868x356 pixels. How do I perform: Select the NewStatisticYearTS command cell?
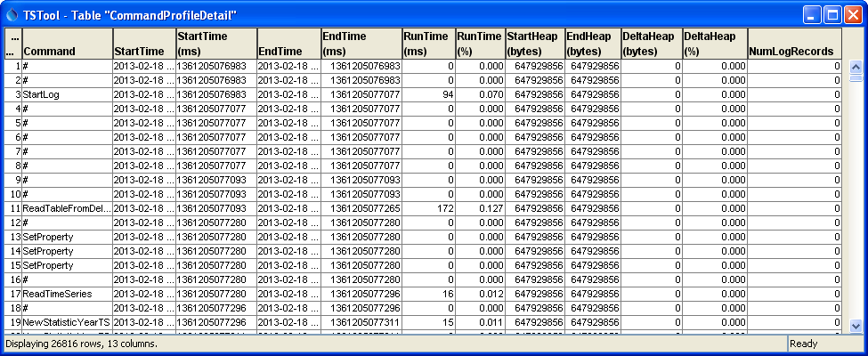tap(67, 322)
